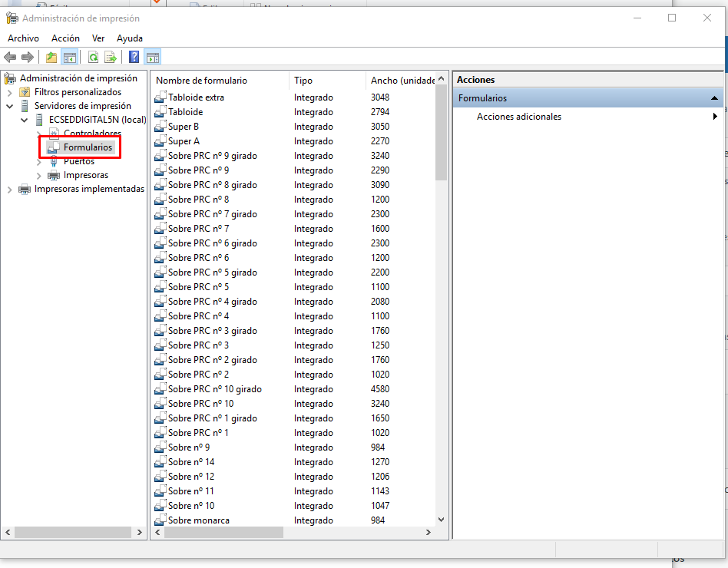Open Help via the question mark icon
Viewport: 728px width, 568px height.
pos(134,57)
